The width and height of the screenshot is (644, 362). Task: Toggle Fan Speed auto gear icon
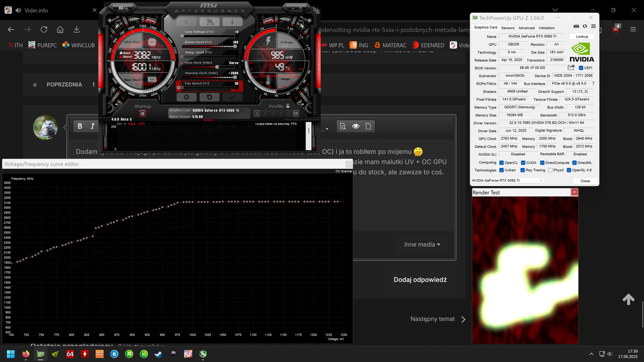coord(178,87)
